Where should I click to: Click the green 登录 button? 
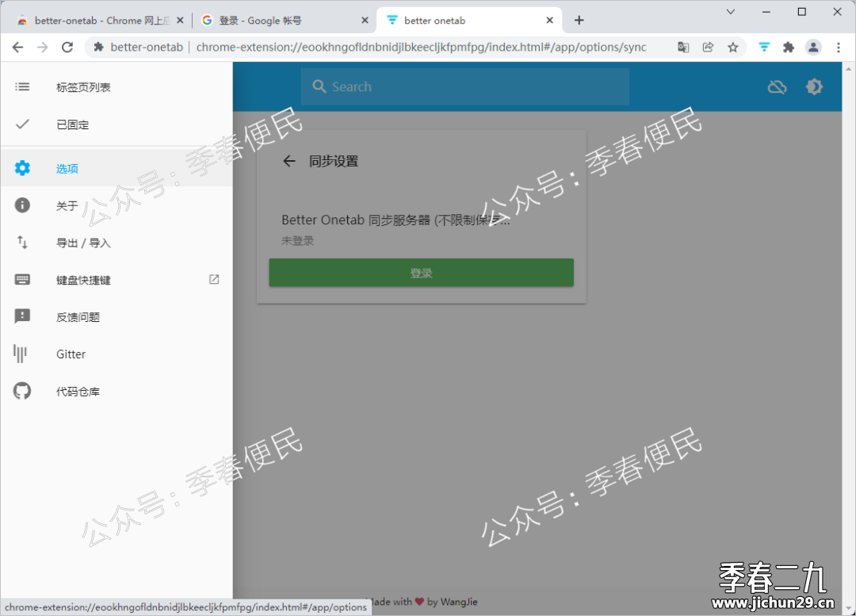(421, 273)
